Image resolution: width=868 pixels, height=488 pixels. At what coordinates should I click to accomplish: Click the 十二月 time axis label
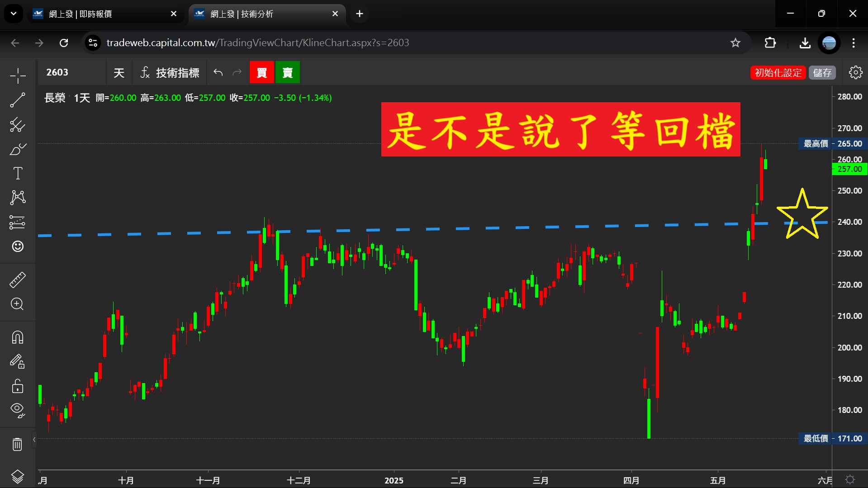pyautogui.click(x=299, y=480)
